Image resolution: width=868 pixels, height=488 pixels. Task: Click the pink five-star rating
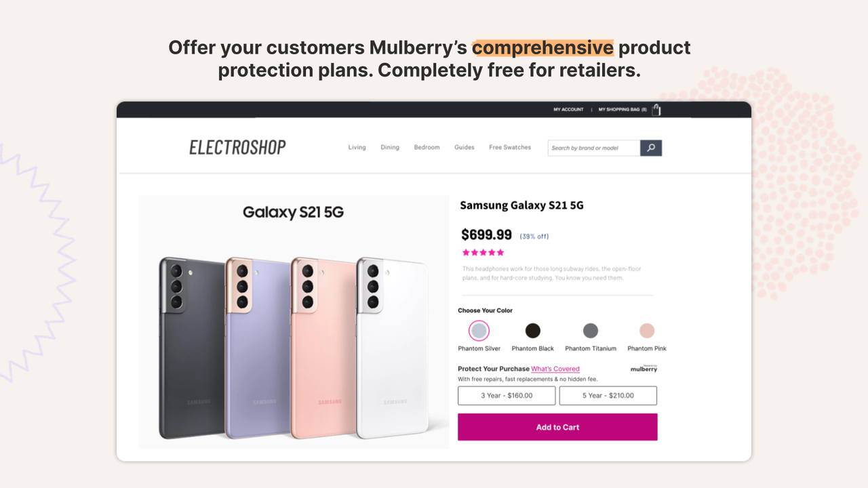click(483, 251)
